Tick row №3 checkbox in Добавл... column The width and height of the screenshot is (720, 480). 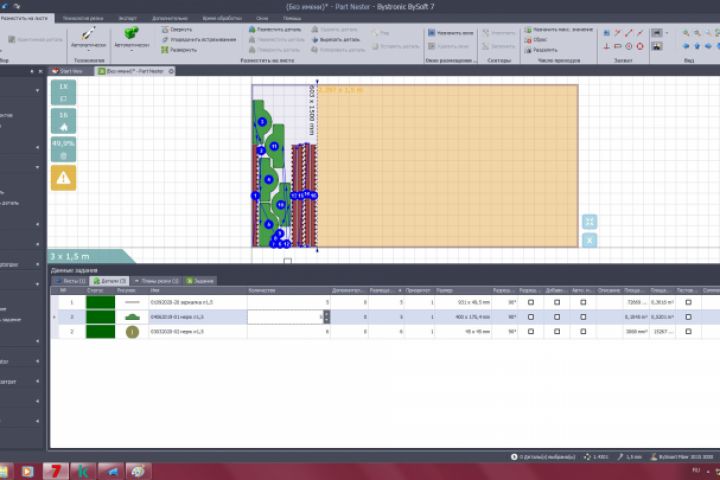557,317
